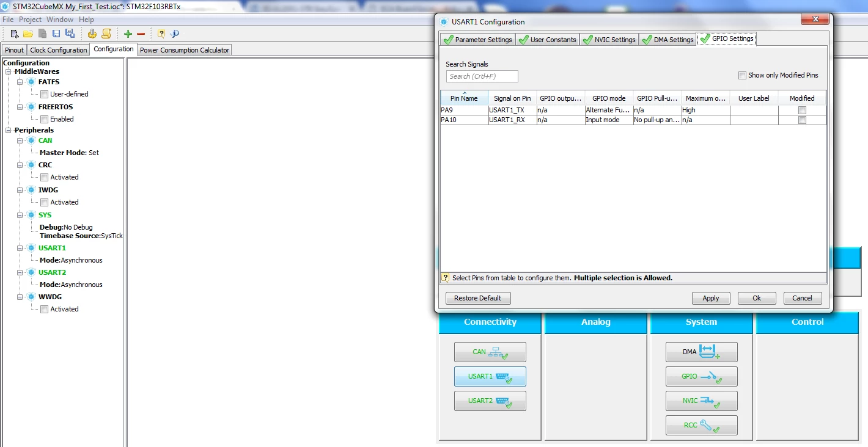This screenshot has height=447, width=868.
Task: Confirm the dialog with Ok button
Action: click(757, 298)
